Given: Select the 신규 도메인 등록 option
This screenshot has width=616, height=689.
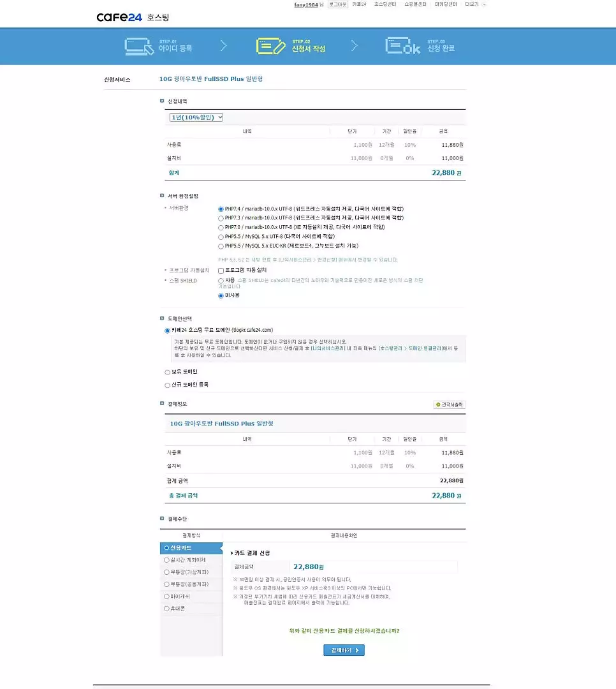Looking at the screenshot, I should pyautogui.click(x=168, y=385).
